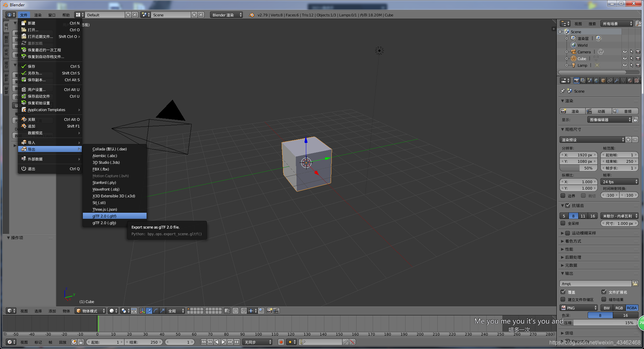This screenshot has width=644, height=349.
Task: Open the Object Data tab triangle icon
Action: coord(623,81)
